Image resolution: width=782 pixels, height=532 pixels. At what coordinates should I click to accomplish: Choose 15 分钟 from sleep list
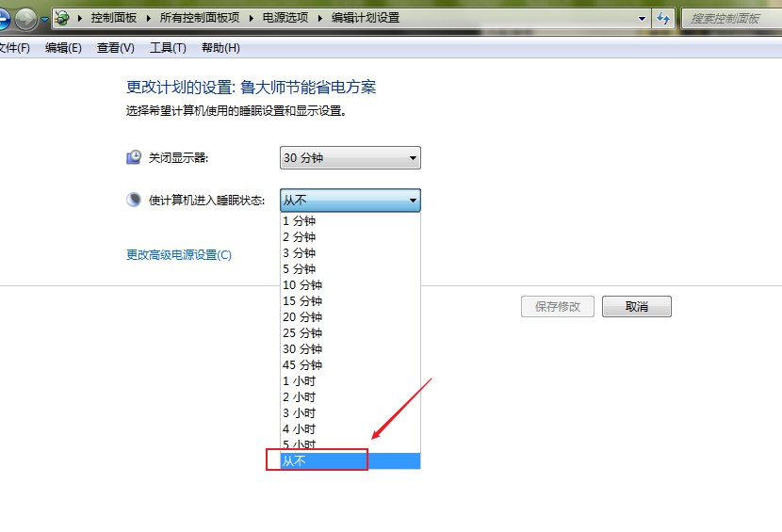click(x=350, y=300)
